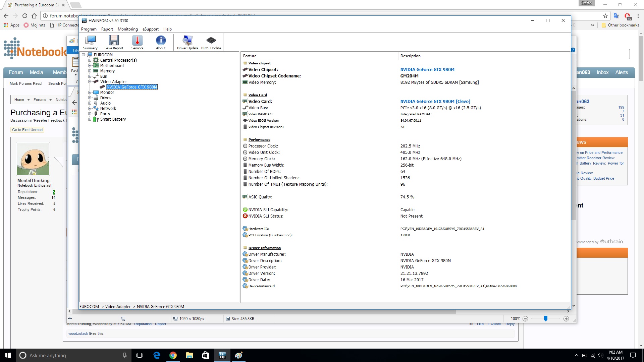644x362 pixels.
Task: Click the Forum tab on NotebookReview
Action: tap(16, 72)
